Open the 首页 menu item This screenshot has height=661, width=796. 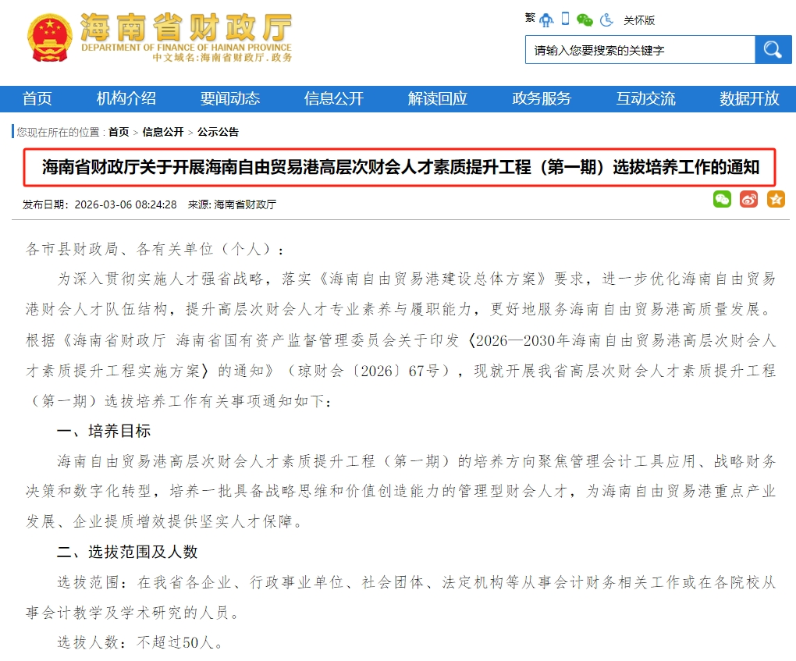(37, 98)
